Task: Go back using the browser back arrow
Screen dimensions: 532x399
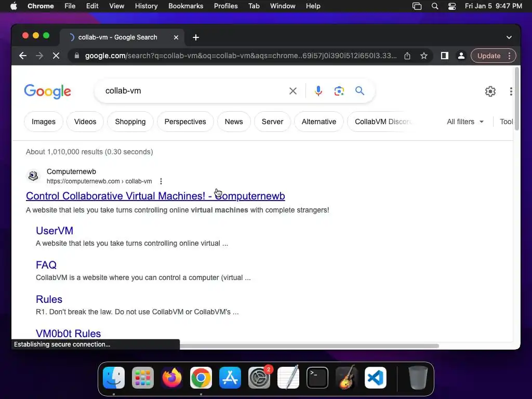Action: 23,56
